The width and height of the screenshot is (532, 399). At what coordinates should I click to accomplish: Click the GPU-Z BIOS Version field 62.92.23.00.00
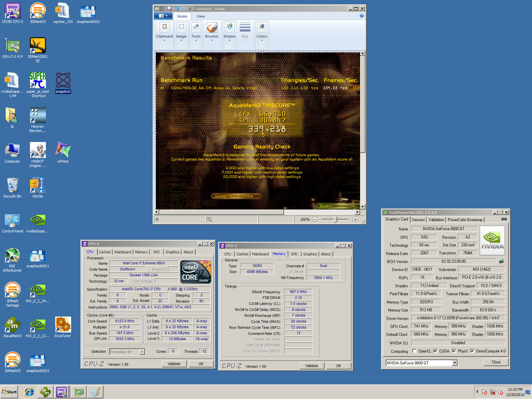click(454, 261)
